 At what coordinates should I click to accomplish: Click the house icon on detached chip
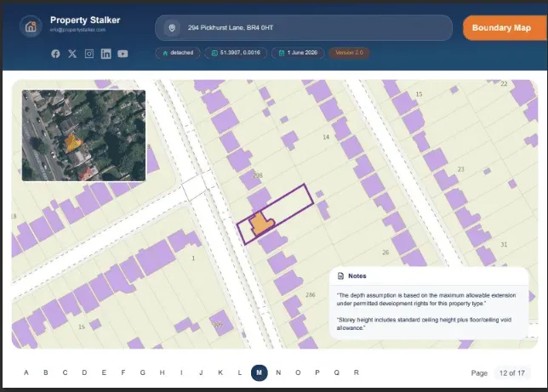(165, 53)
